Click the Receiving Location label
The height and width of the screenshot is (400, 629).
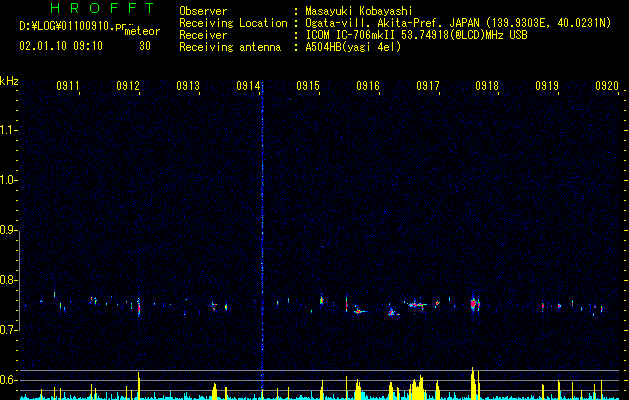(x=233, y=23)
